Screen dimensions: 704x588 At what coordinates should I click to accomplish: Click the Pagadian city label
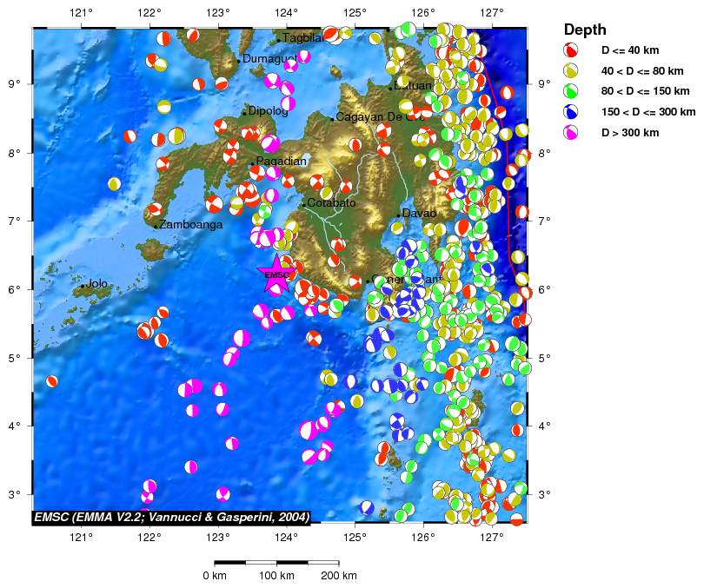(282, 161)
